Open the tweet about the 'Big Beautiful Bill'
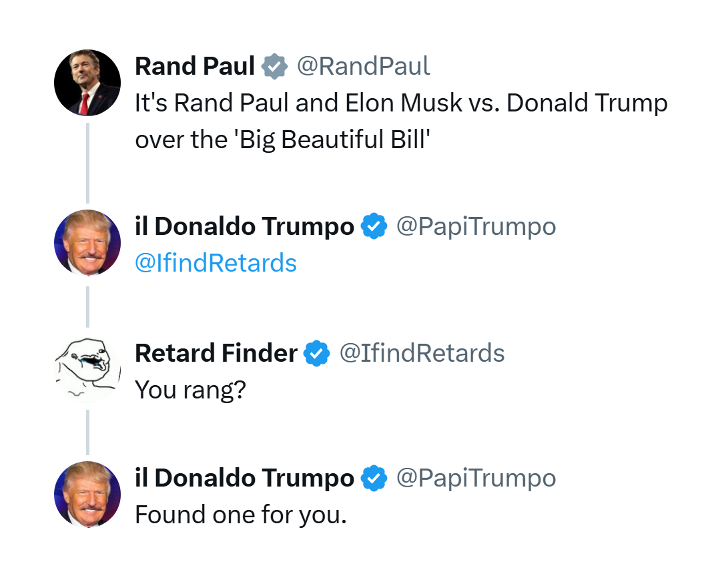This screenshot has width=728, height=578. [401, 121]
